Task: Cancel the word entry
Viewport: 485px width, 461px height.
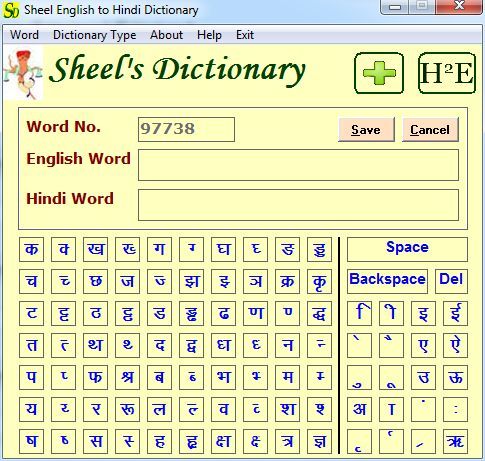Action: (x=430, y=129)
